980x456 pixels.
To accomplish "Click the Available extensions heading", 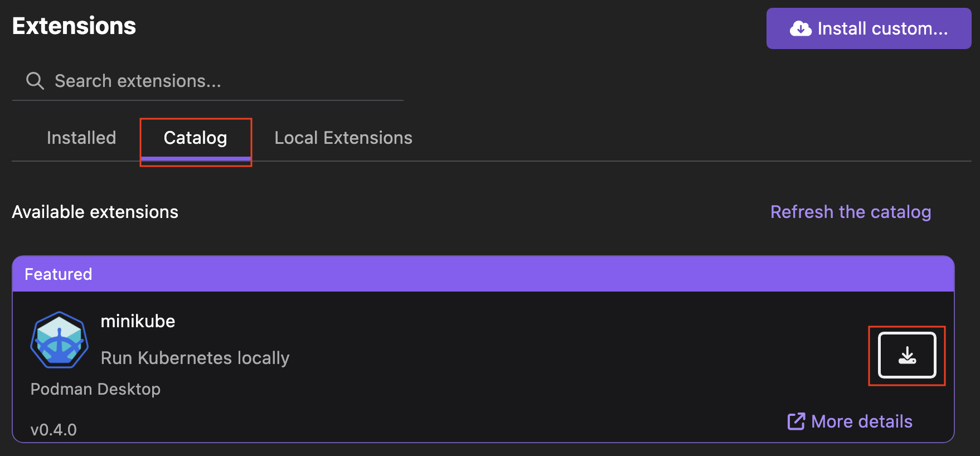I will point(95,212).
